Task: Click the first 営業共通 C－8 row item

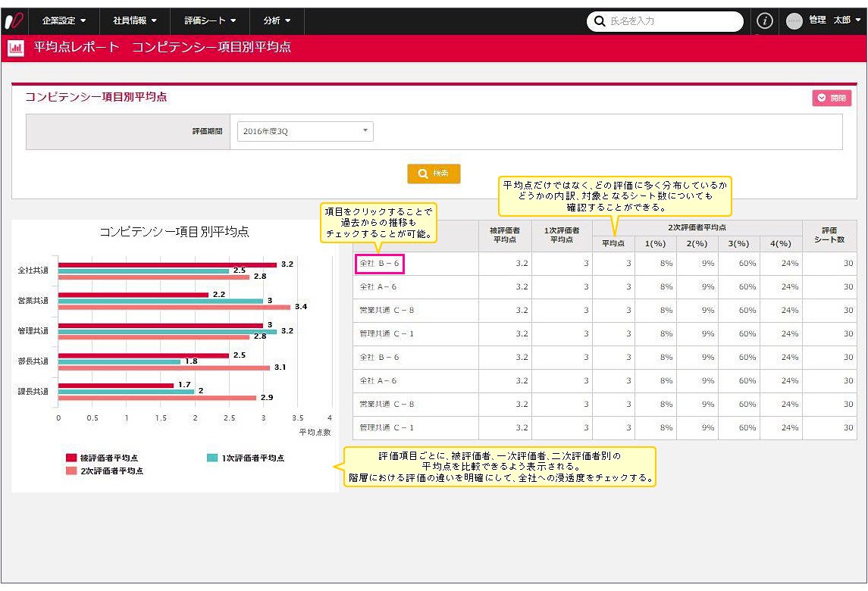Action: click(x=387, y=311)
